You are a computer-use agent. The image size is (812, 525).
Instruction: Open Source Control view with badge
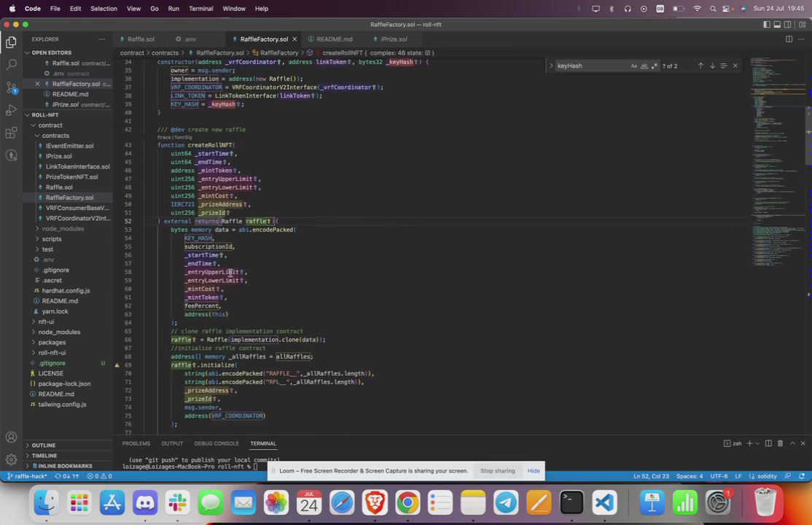click(11, 87)
